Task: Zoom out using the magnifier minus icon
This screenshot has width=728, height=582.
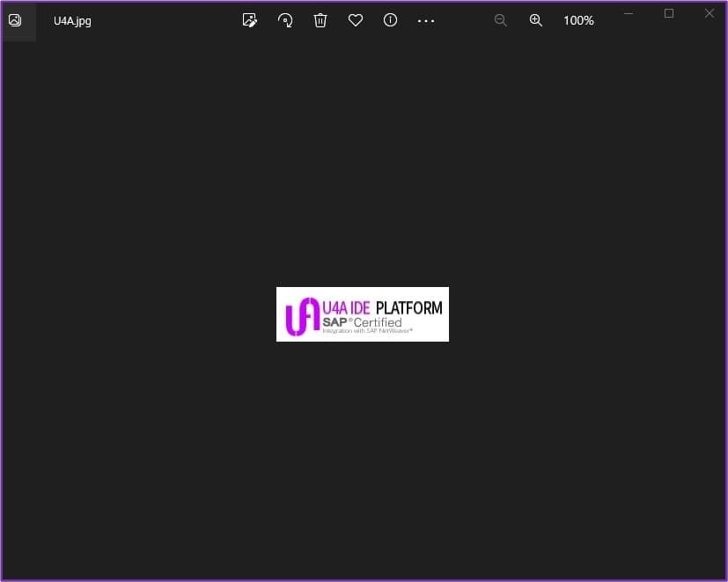Action: (x=501, y=20)
